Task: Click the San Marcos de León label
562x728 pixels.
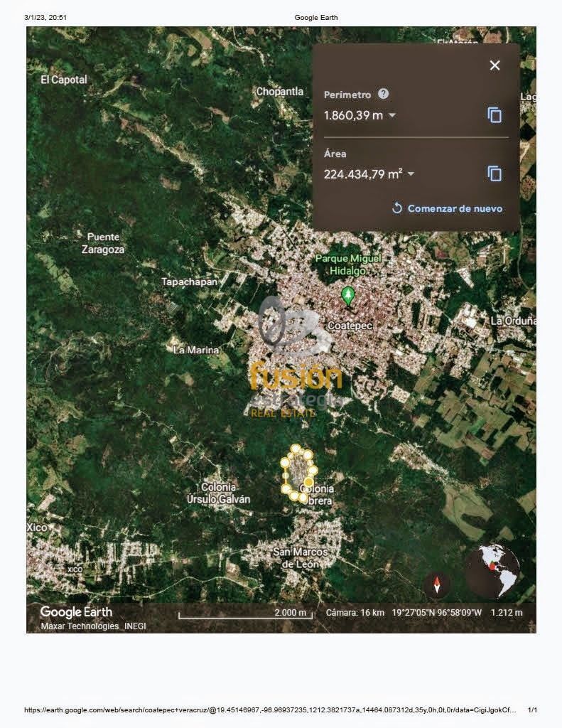Action: [301, 558]
